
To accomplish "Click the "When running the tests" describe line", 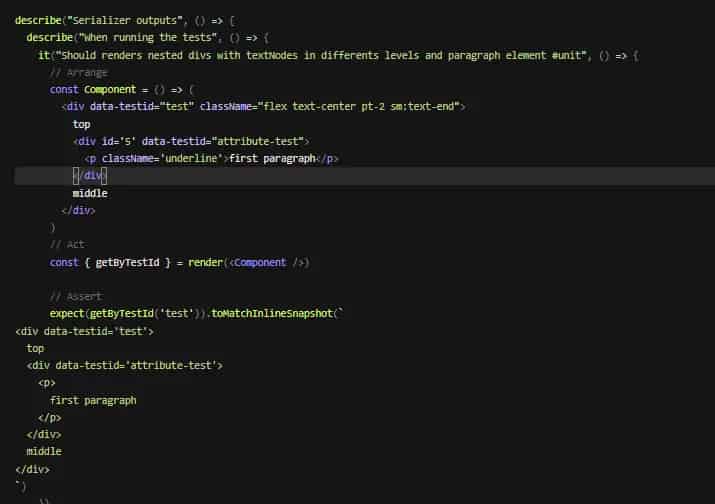I will coord(148,37).
